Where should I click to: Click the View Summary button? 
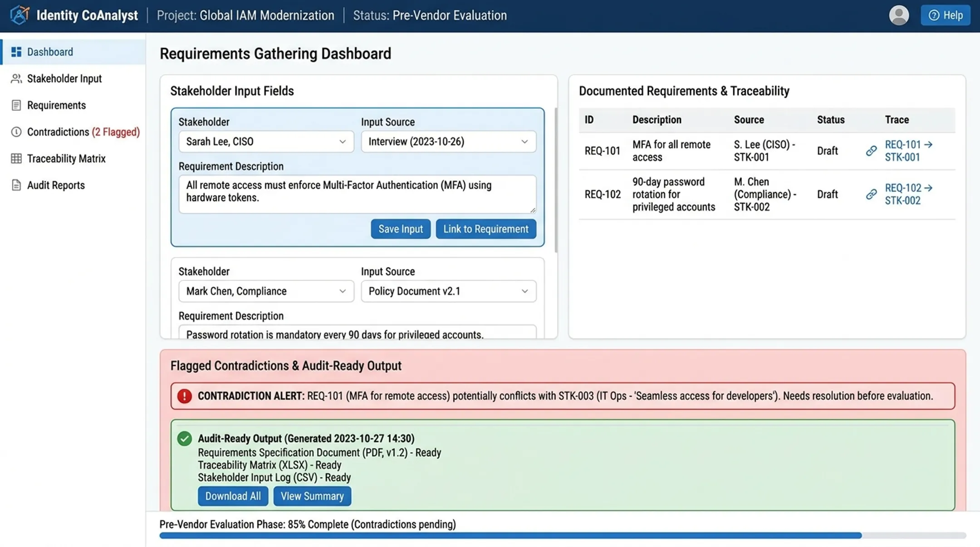click(x=312, y=496)
